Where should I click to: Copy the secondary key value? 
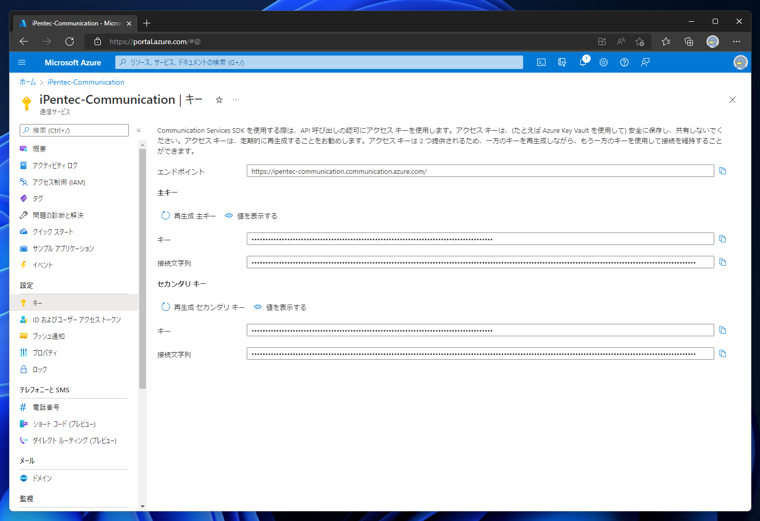tap(723, 330)
